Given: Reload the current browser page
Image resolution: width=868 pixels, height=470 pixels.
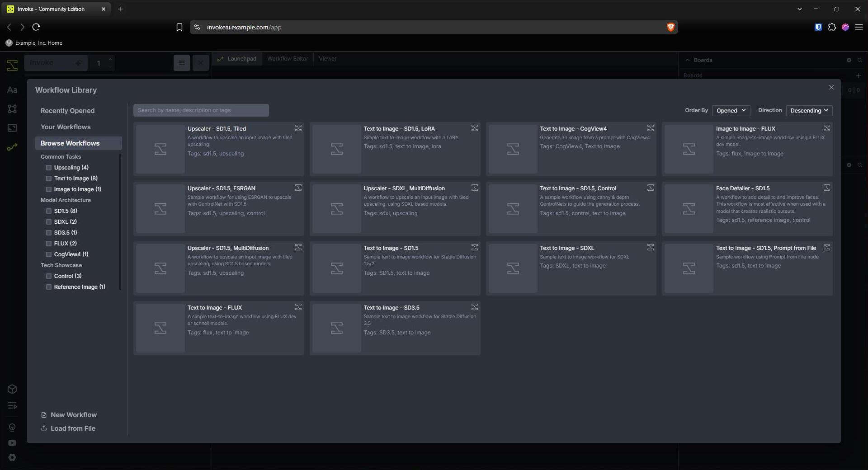Looking at the screenshot, I should coord(36,27).
